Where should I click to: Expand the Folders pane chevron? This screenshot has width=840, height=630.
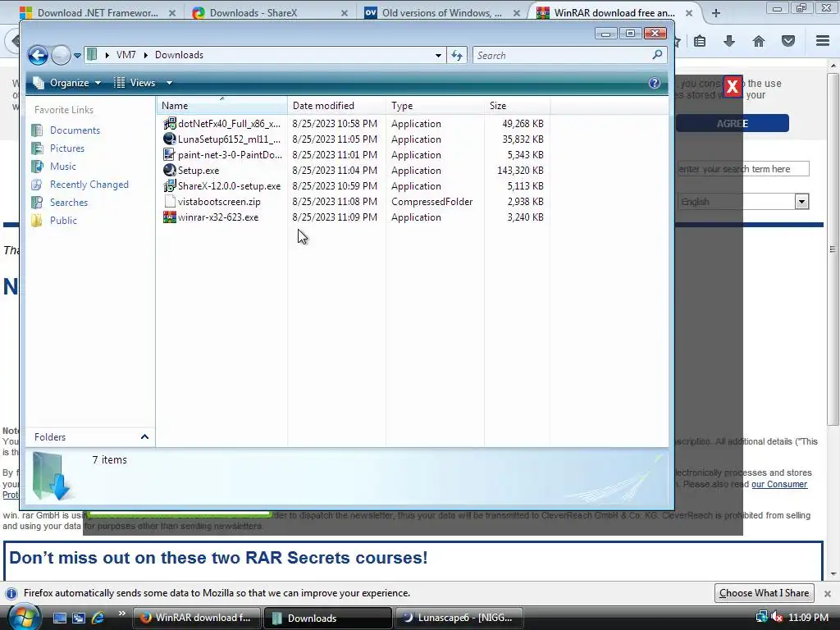pos(144,437)
